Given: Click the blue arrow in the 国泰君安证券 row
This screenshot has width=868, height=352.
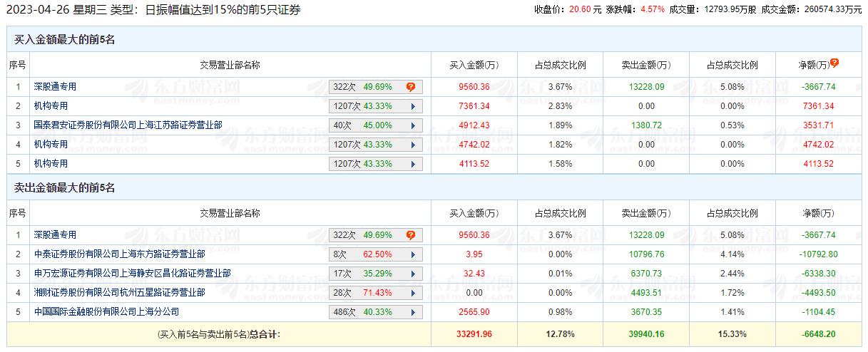Looking at the screenshot, I should click(413, 125).
